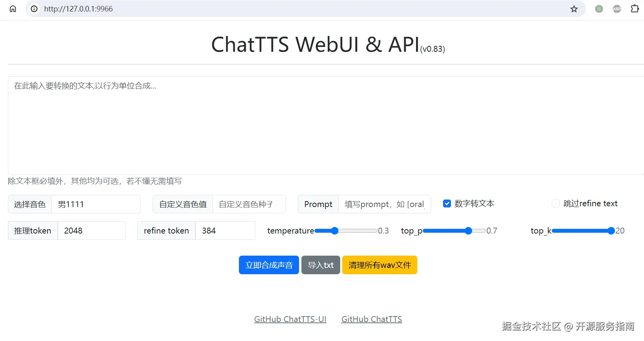Click the 导入txt button
Image resolution: width=644 pixels, height=341 pixels.
[321, 265]
